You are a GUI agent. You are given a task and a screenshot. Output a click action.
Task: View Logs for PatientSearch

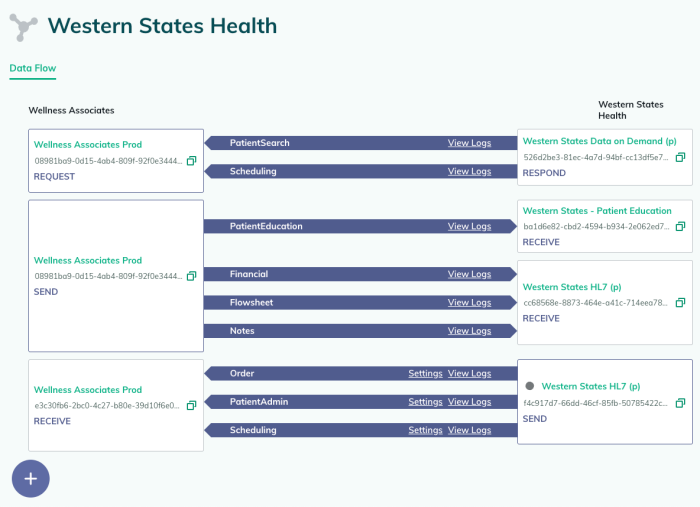click(x=469, y=143)
